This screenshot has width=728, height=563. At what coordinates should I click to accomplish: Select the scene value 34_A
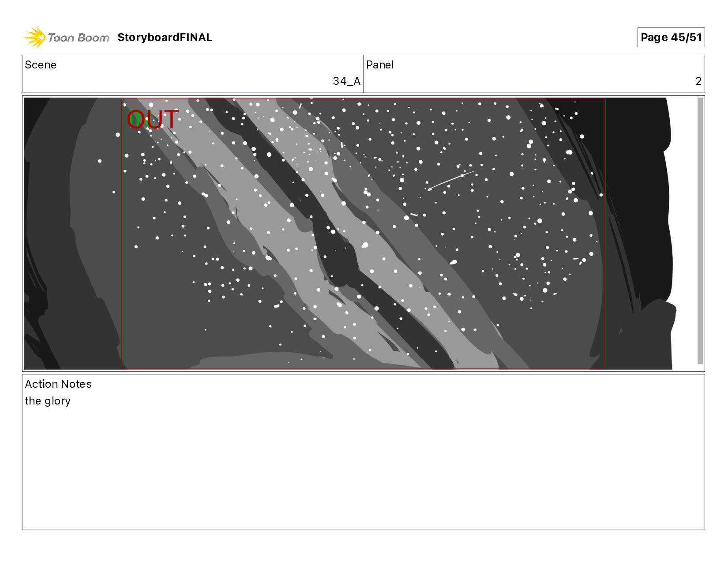coord(346,81)
